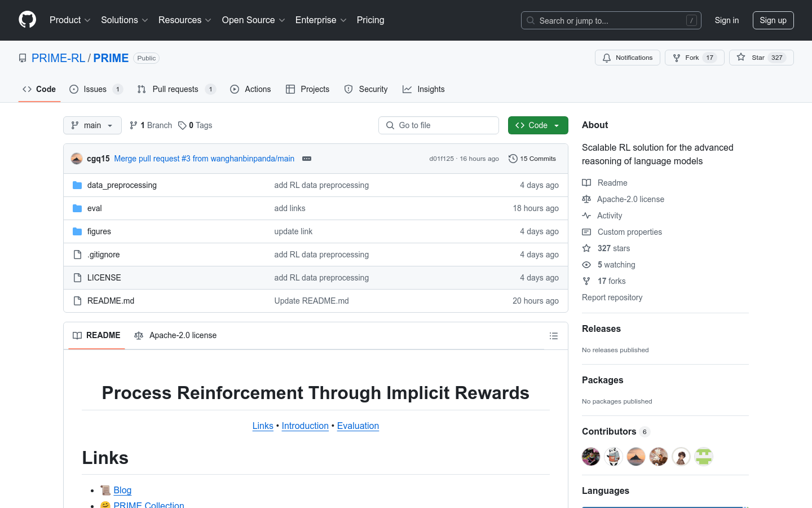Open the merge pull request commit message
The width and height of the screenshot is (812, 508).
click(x=204, y=159)
